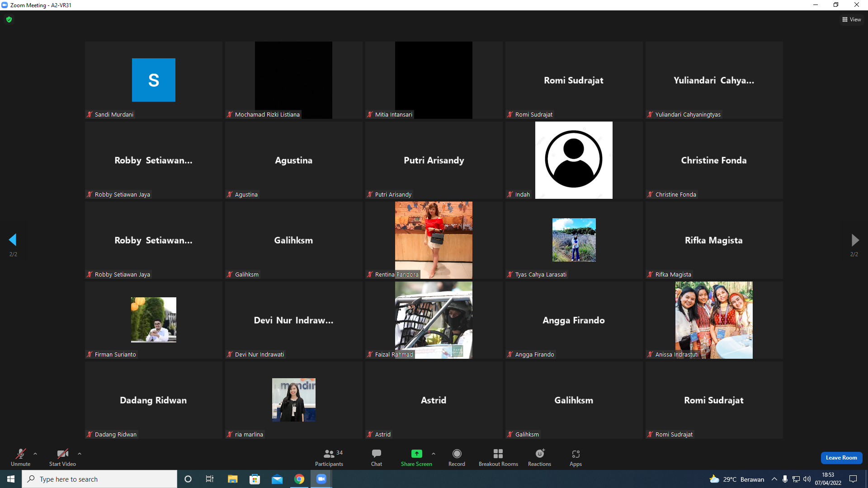Open network settings from system tray

pos(796,479)
